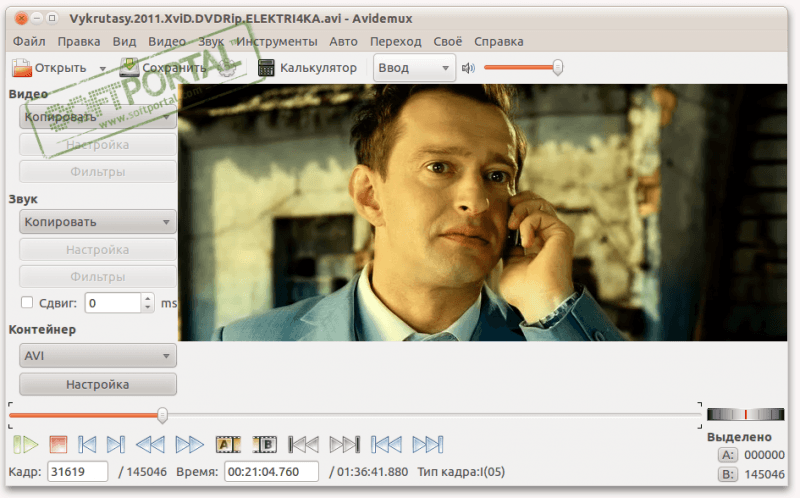This screenshot has width=800, height=498.
Task: Open the Справка menu
Action: pos(498,41)
